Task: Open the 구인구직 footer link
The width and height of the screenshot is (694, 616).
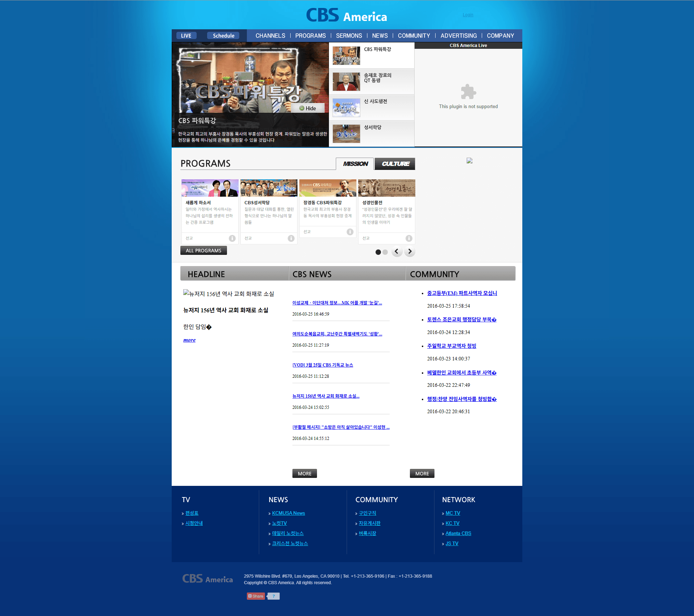Action: coord(368,513)
